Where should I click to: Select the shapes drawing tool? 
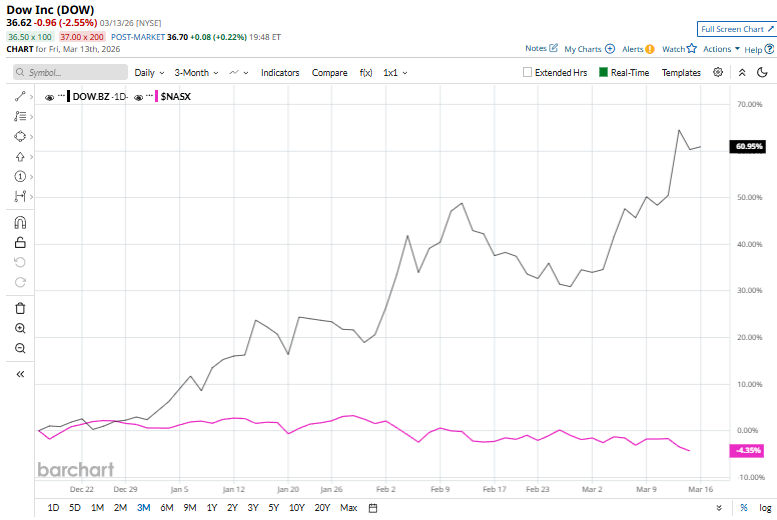tap(20, 136)
